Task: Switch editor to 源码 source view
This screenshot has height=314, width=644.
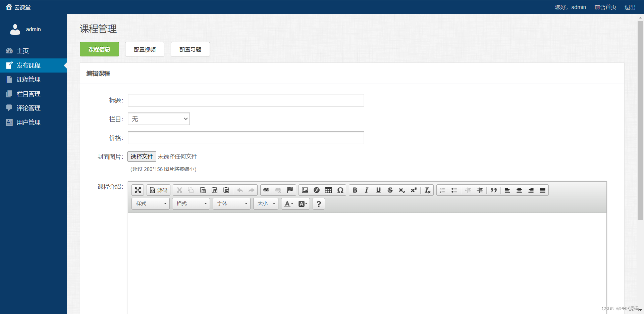Action: (159, 190)
